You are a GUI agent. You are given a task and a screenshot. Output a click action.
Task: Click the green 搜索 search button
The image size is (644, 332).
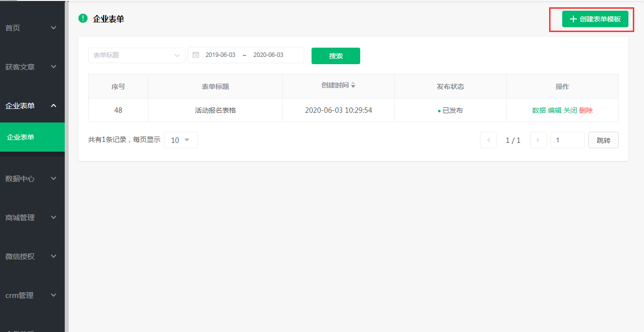(336, 56)
